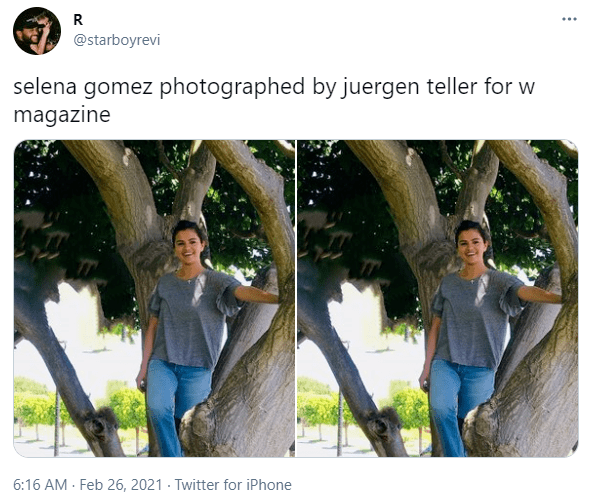Open the right photo in the tweet
This screenshot has width=590, height=499.
tap(437, 298)
